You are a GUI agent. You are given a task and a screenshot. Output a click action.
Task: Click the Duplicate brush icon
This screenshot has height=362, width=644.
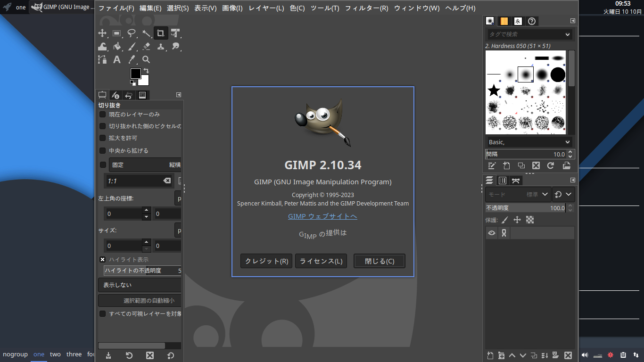(x=521, y=165)
